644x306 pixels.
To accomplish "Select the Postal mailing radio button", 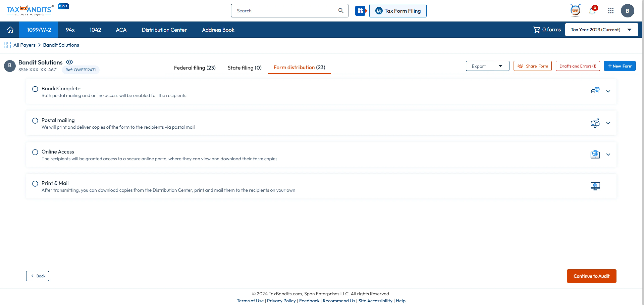I will click(35, 120).
